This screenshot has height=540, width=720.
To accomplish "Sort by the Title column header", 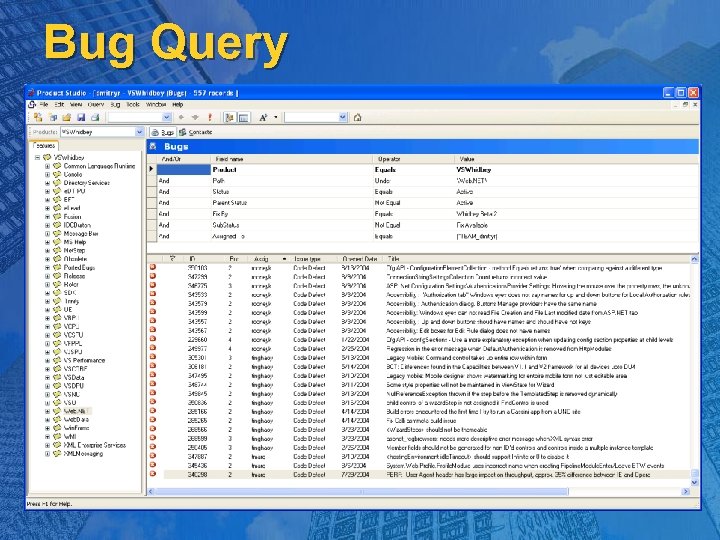I will tap(537, 259).
